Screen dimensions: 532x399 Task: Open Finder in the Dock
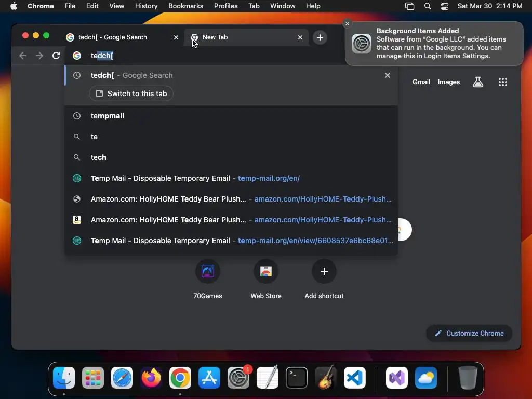[x=64, y=378]
